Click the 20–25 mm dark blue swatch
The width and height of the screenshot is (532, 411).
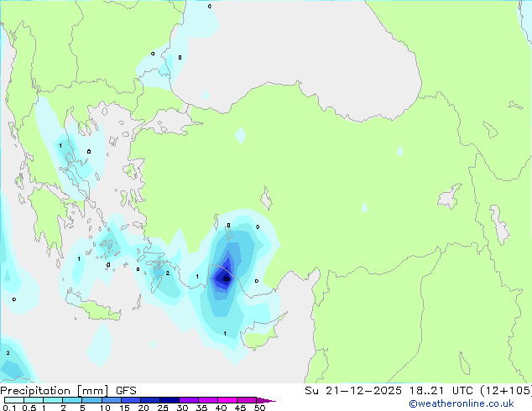[x=150, y=400]
